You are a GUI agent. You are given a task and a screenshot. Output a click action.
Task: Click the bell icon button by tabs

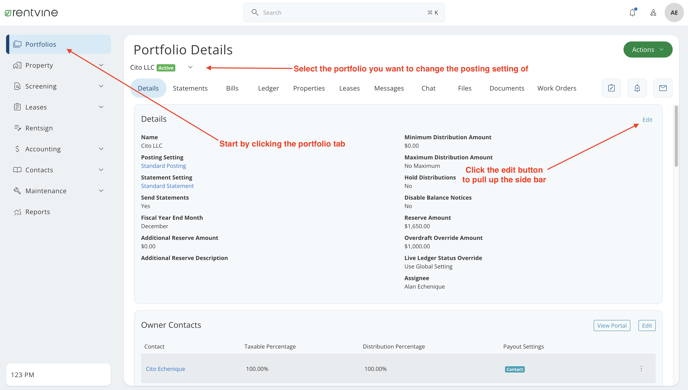click(637, 88)
